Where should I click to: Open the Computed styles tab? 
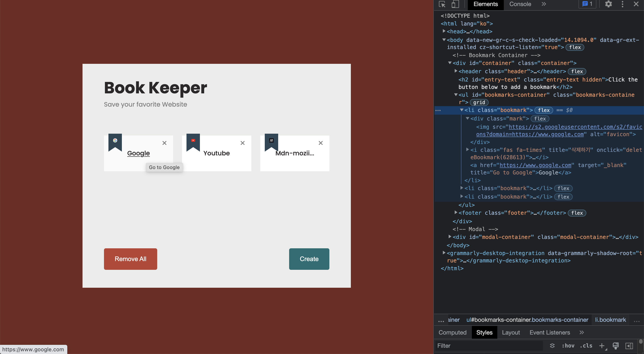tap(453, 333)
